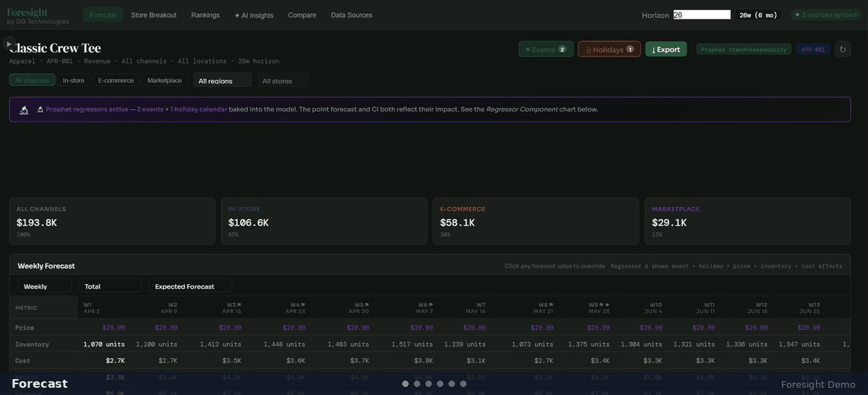Screen dimensions: 868x395
Task: Select the All channels filter
Action: tap(32, 80)
